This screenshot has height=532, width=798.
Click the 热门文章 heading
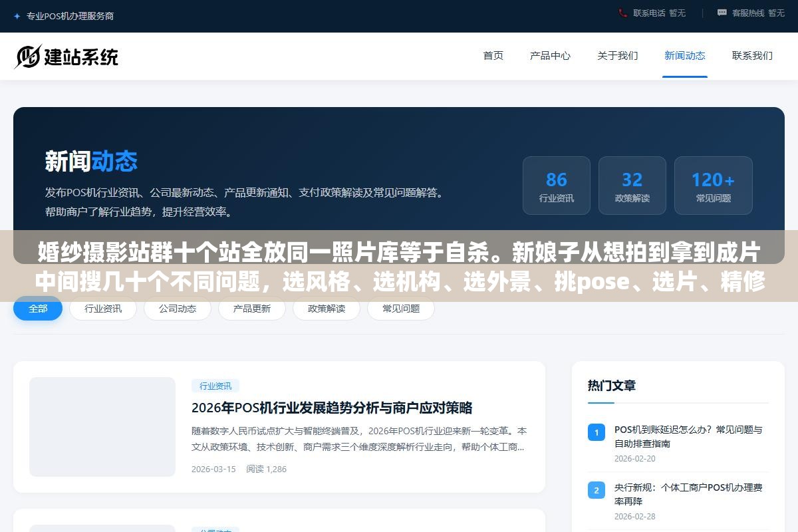pyautogui.click(x=612, y=386)
